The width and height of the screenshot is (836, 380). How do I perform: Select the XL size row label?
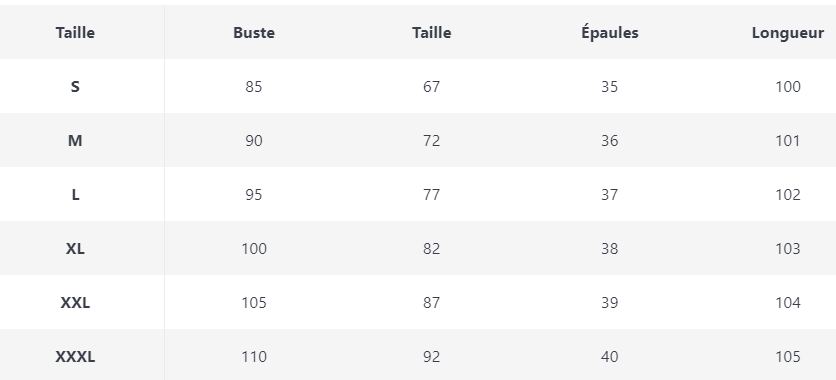[x=75, y=248]
